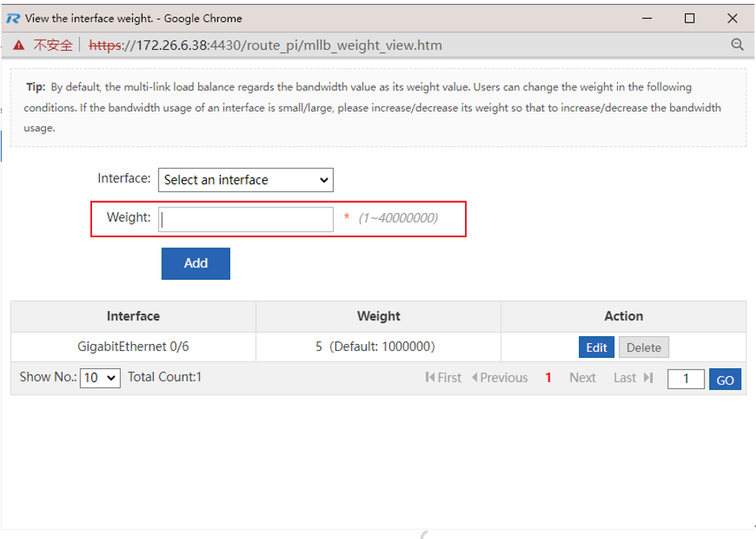The width and height of the screenshot is (756, 539).
Task: Click the page number jump field
Action: click(686, 378)
